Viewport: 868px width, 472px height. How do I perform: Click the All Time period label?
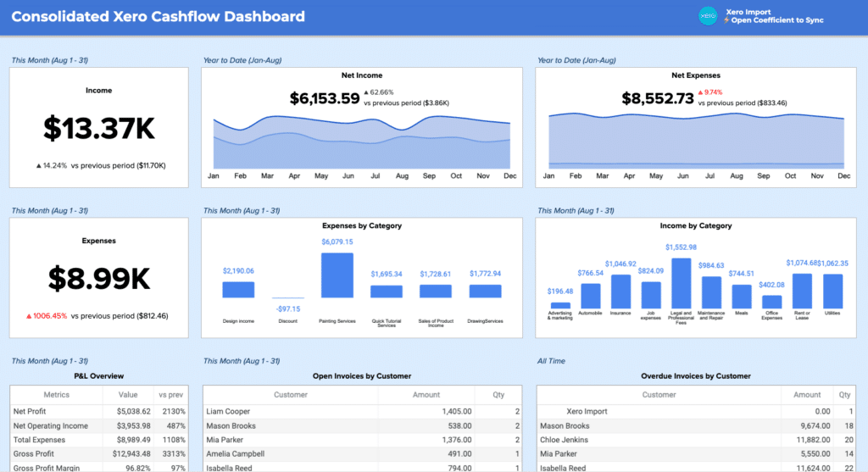[x=551, y=361]
